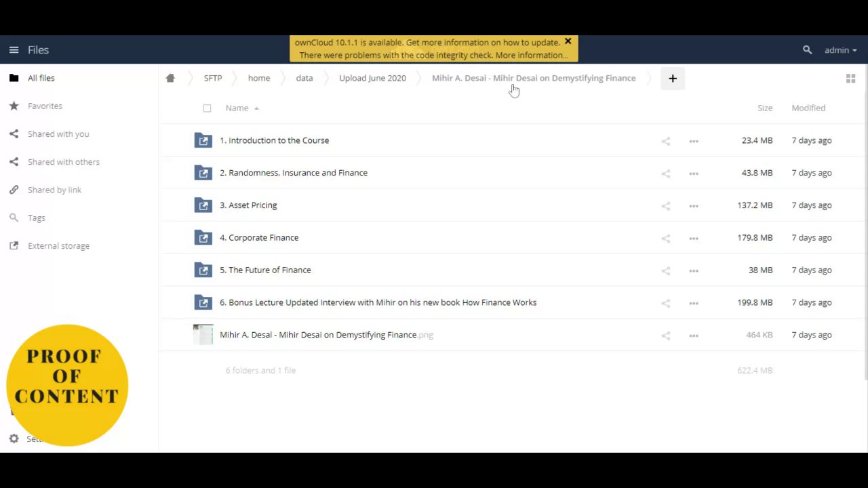Open more actions for Bonus Lecture folder
The height and width of the screenshot is (488, 868).
click(694, 303)
